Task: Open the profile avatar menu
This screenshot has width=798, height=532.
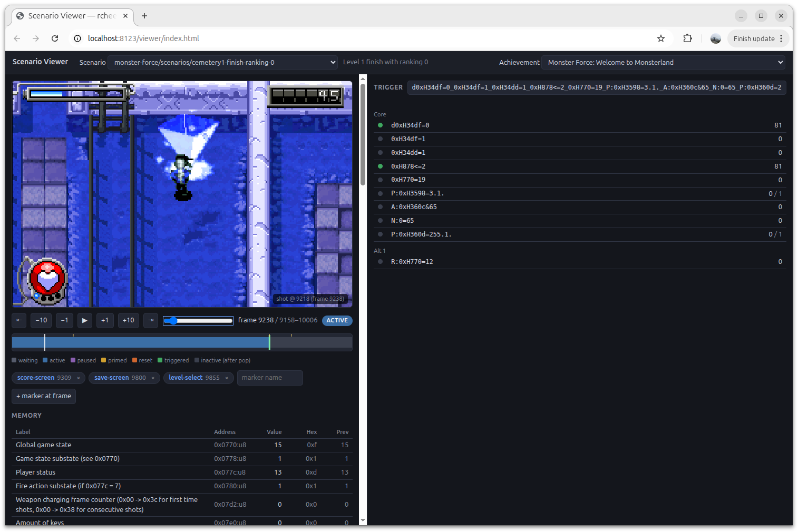Action: 716,38
